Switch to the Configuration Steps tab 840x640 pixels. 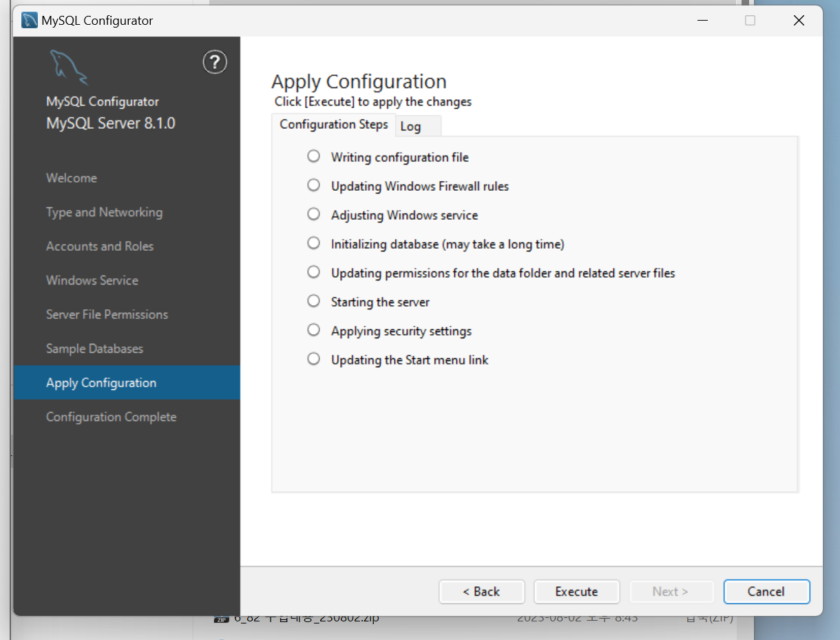point(334,125)
